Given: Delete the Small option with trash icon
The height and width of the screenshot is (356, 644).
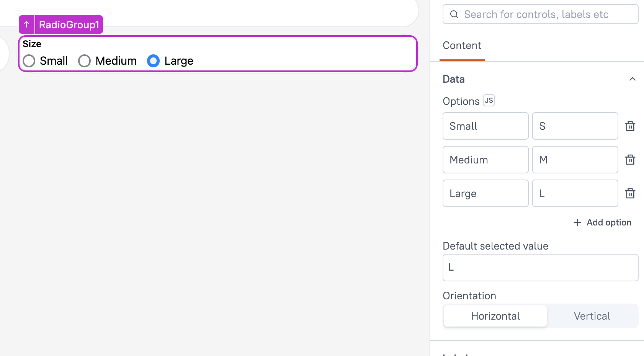Looking at the screenshot, I should 630,126.
